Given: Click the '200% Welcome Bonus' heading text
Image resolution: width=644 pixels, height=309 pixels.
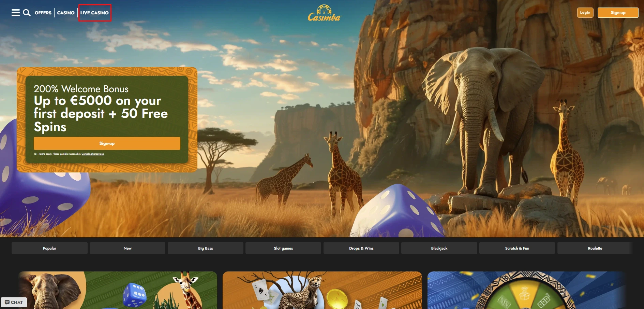Looking at the screenshot, I should pos(81,89).
